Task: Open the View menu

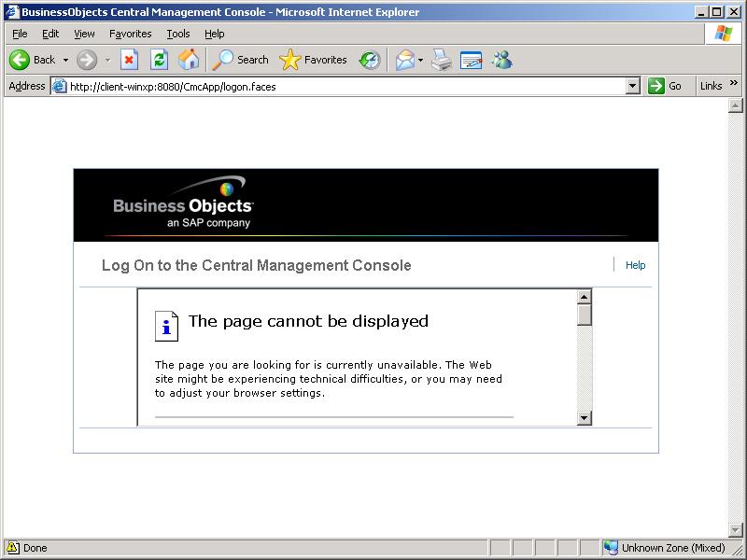Action: [x=84, y=34]
